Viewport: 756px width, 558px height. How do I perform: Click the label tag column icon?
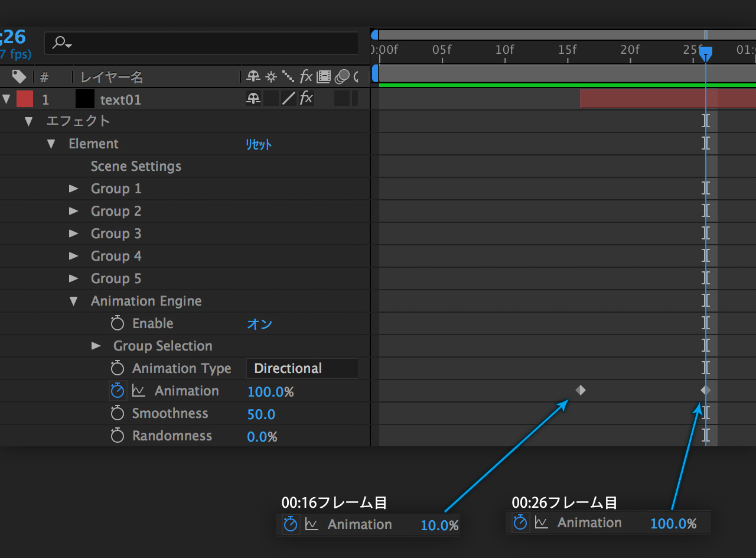(x=19, y=77)
